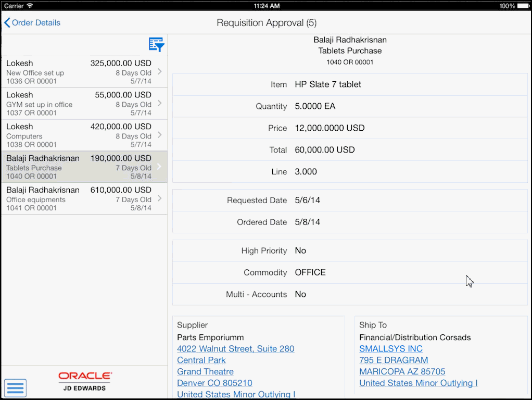Open supplier United States Minor Outlying link

click(236, 394)
